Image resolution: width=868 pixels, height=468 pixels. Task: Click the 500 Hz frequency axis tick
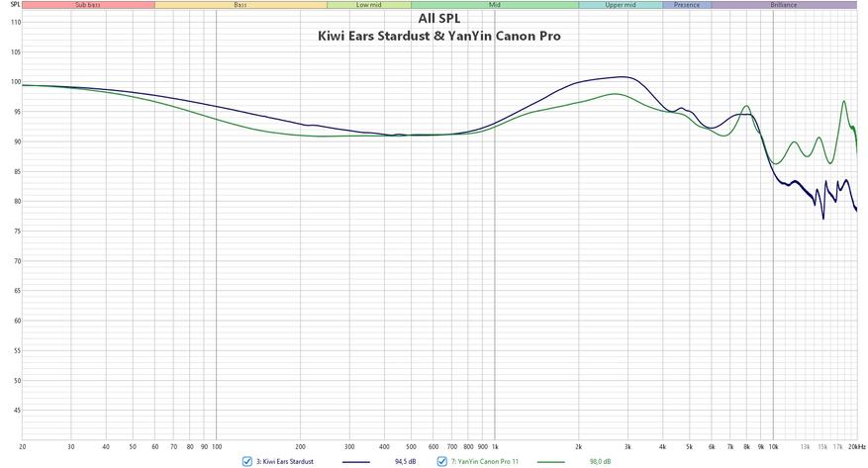411,446
